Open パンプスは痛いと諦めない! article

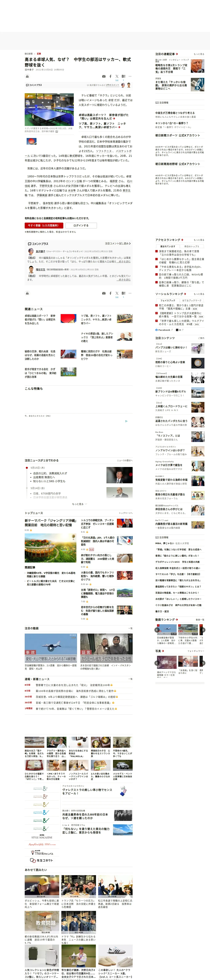coord(171,347)
